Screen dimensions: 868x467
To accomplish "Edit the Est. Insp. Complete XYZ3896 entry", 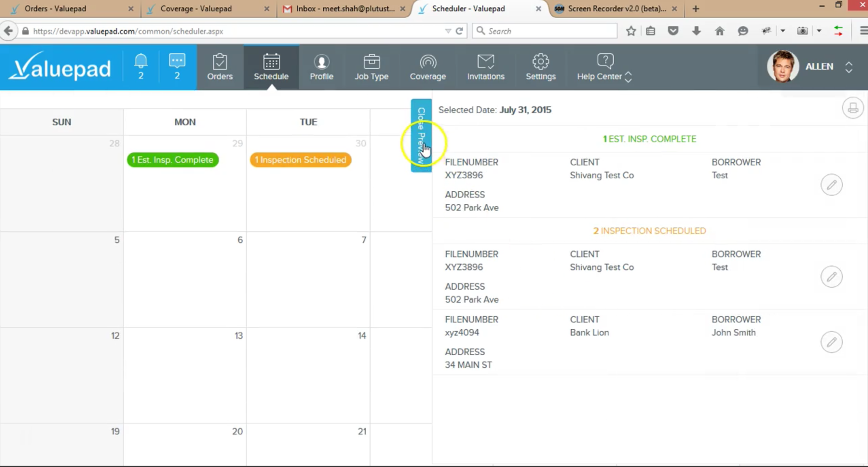I will coord(831,185).
